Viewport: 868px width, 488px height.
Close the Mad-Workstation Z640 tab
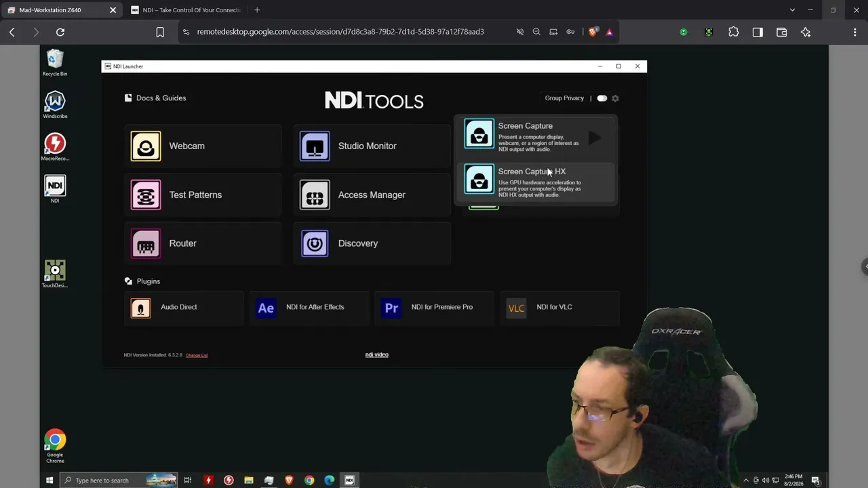tap(113, 10)
